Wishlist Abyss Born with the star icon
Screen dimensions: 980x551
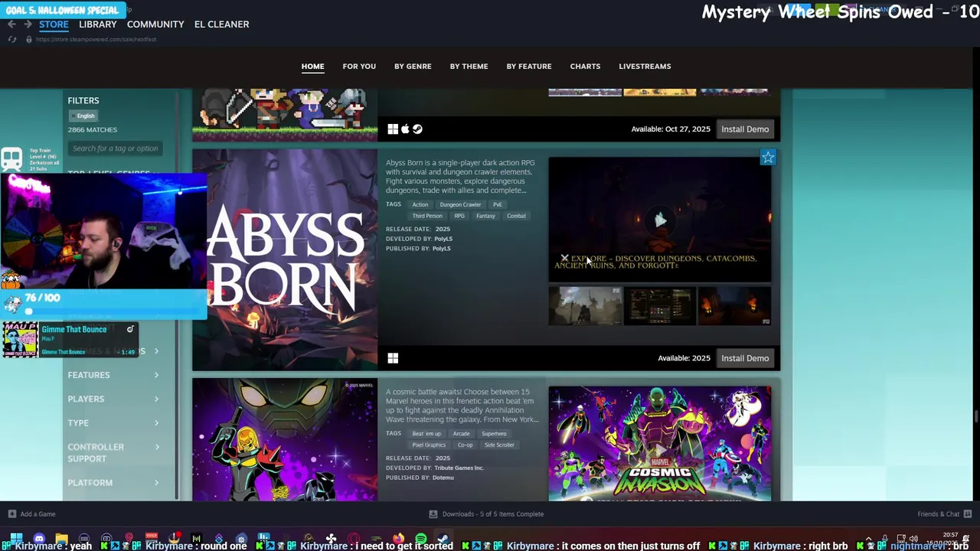(768, 158)
